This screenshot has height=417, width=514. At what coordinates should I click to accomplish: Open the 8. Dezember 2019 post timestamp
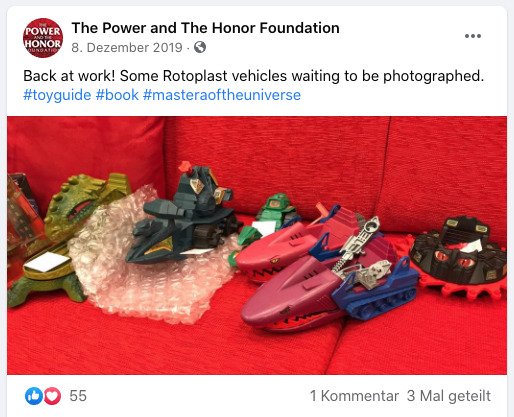[127, 48]
